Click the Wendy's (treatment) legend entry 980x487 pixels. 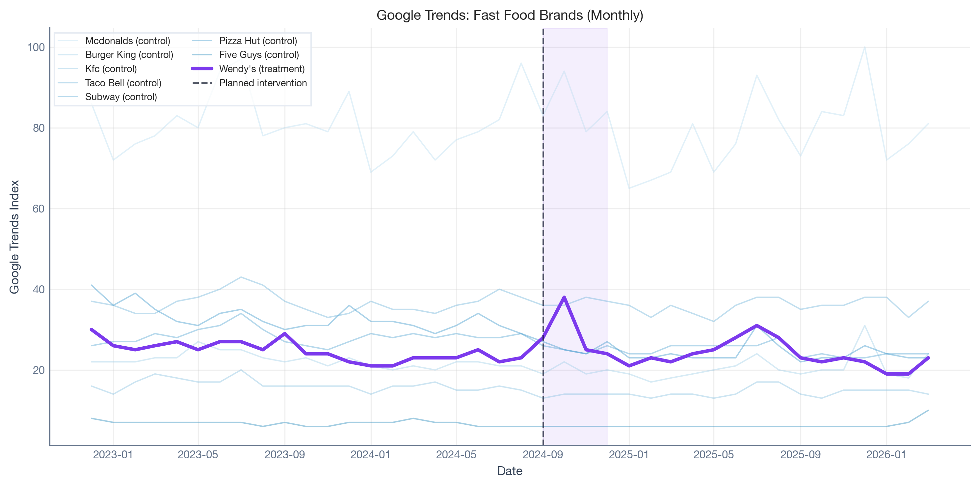pos(262,69)
